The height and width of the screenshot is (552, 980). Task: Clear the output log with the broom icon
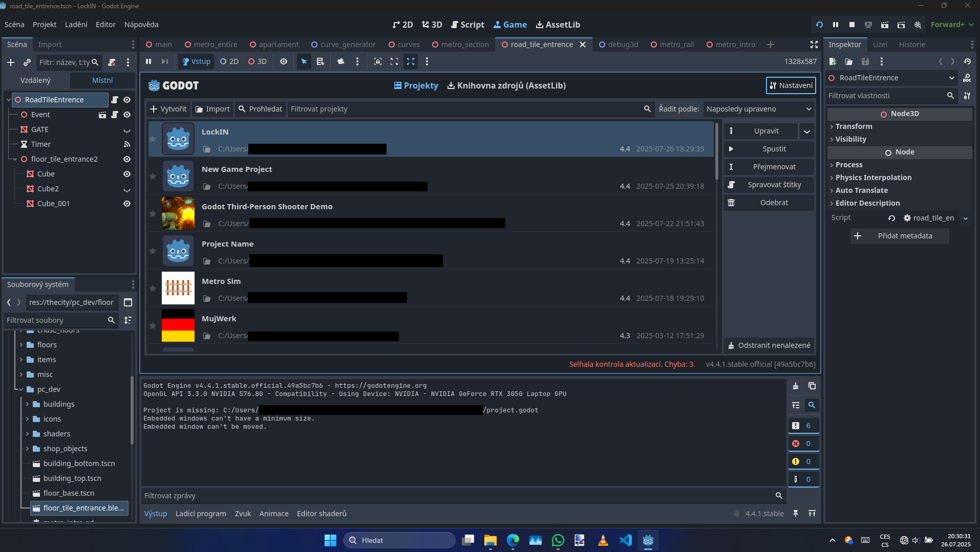[796, 386]
